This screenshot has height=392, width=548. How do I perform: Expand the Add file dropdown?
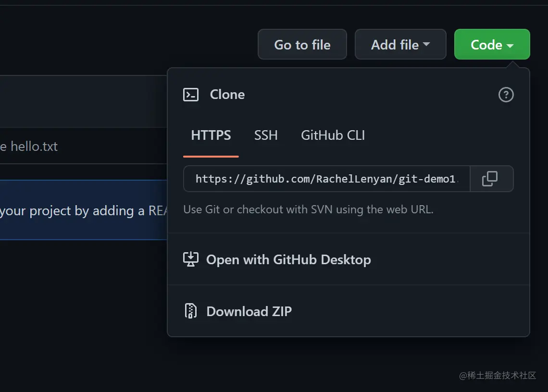(x=400, y=44)
